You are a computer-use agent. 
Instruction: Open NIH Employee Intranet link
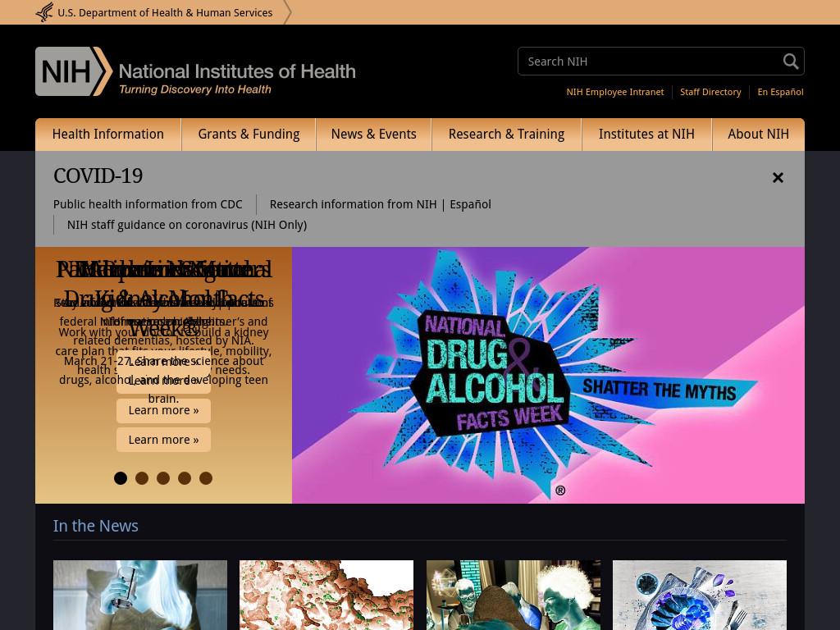pos(615,92)
